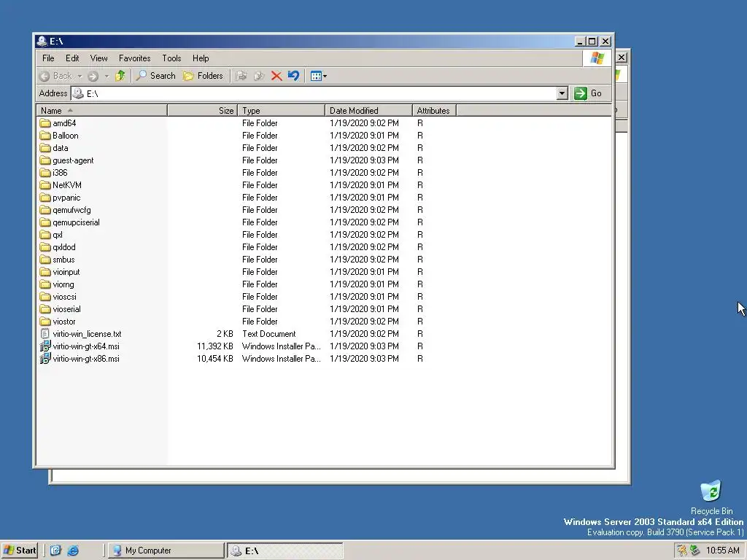Open the Back button history dropdown

pos(80,76)
